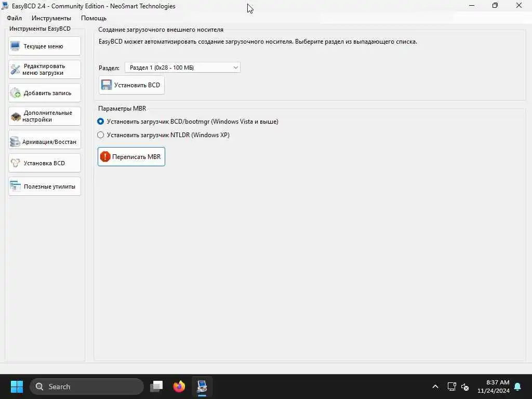Click the floppy disk icon on Установить BCD
Screen dimensions: 532x399
pyautogui.click(x=107, y=85)
